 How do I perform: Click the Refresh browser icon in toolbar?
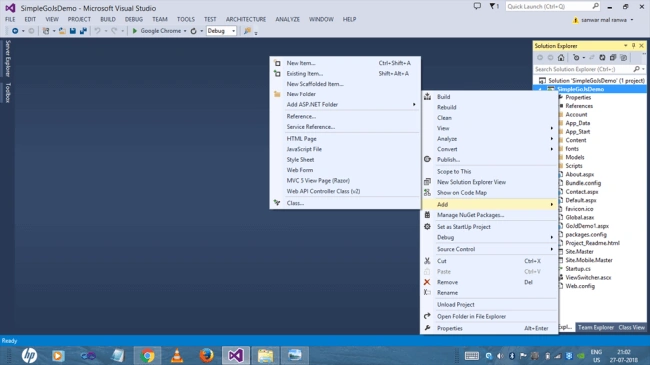point(194,31)
